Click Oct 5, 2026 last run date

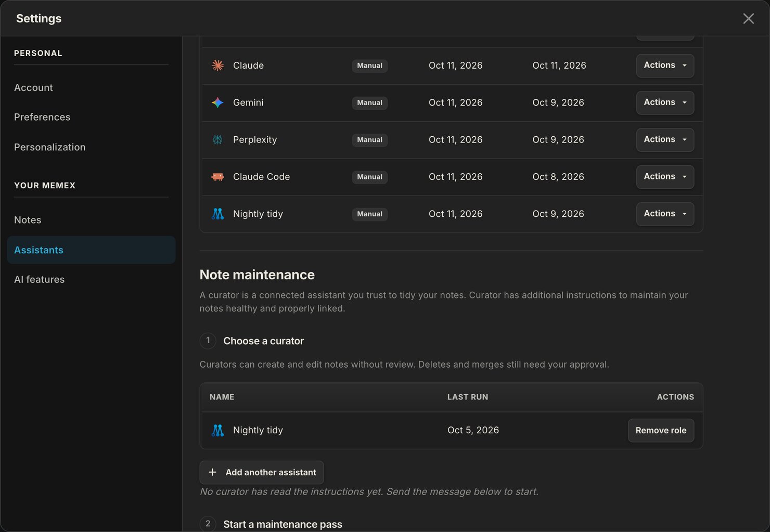pyautogui.click(x=473, y=430)
